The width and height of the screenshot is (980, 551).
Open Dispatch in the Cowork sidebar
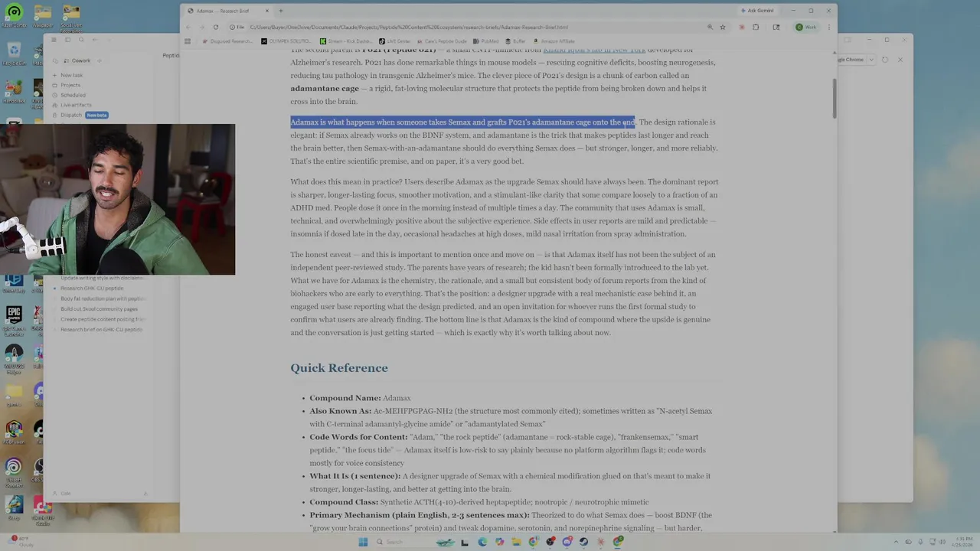pos(80,115)
